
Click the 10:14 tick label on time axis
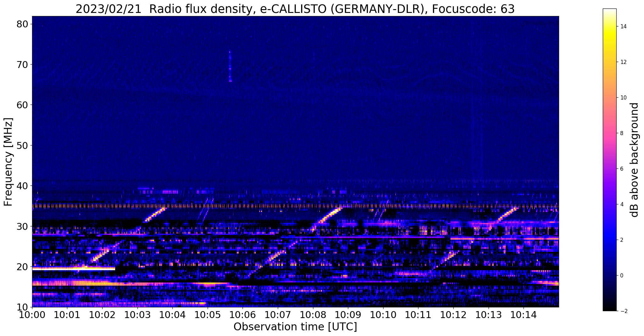click(524, 315)
